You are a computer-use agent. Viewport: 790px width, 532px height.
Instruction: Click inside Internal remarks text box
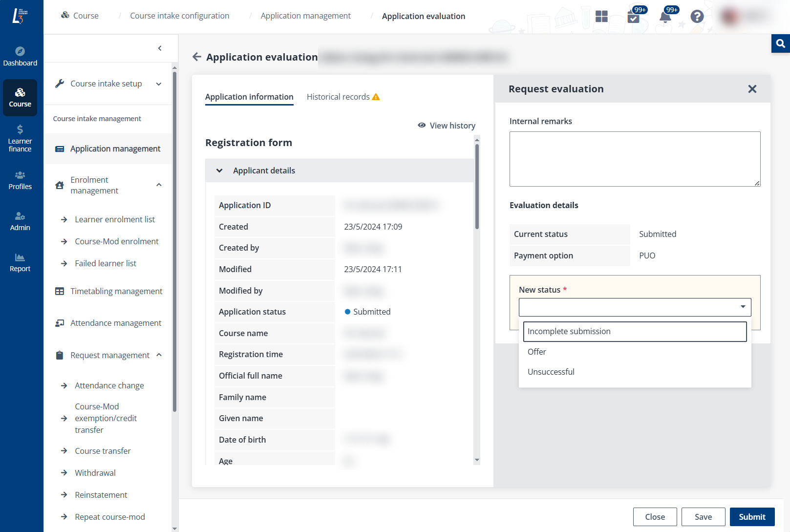[x=635, y=159]
